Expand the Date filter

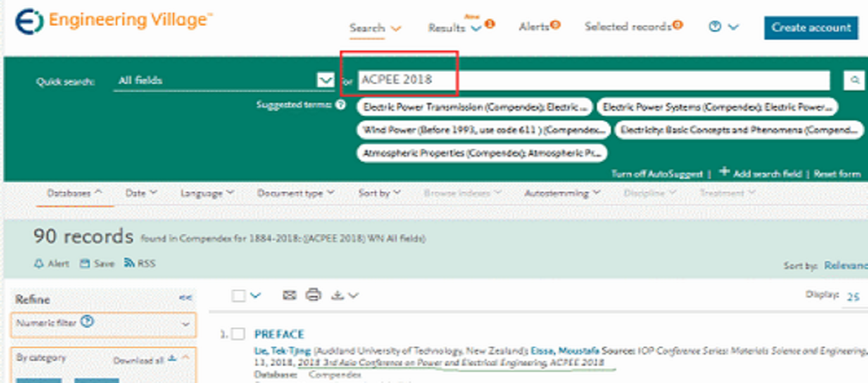pos(141,193)
